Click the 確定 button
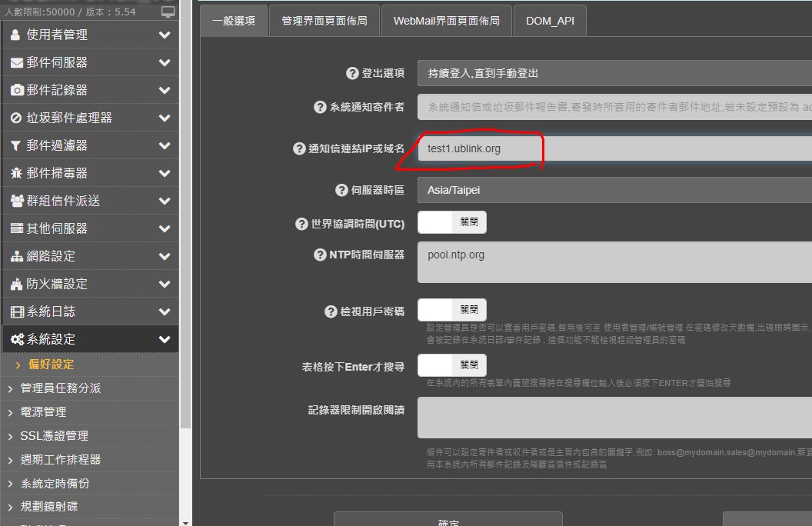812x526 pixels. 448,521
